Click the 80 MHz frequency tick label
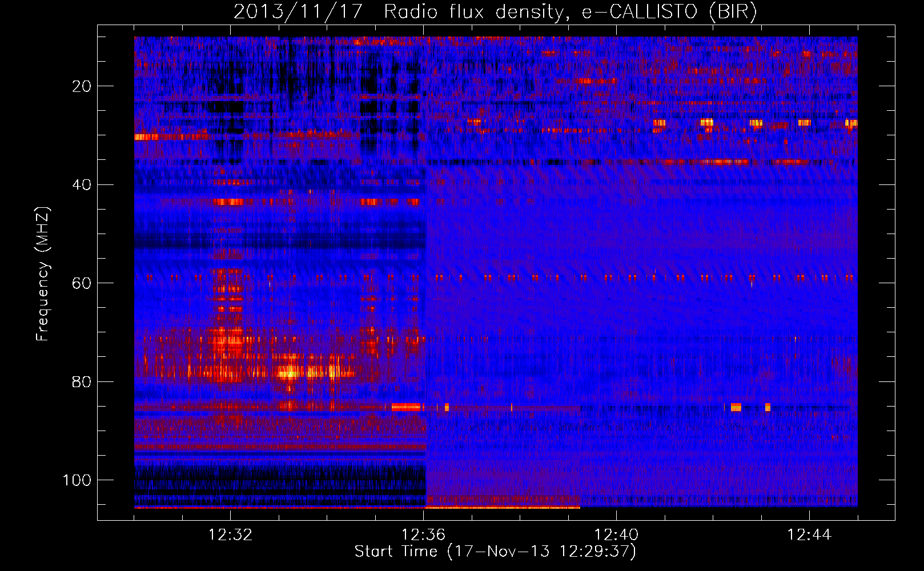 [82, 381]
